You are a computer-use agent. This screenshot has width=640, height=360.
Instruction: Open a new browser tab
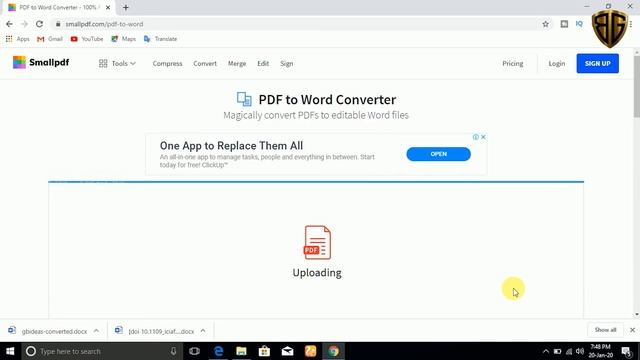126,7
